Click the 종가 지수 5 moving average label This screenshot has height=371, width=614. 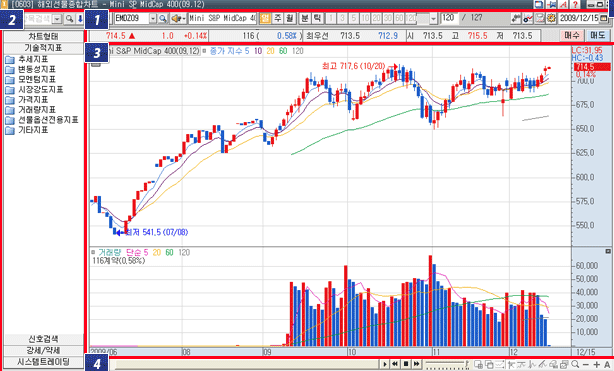coord(229,51)
